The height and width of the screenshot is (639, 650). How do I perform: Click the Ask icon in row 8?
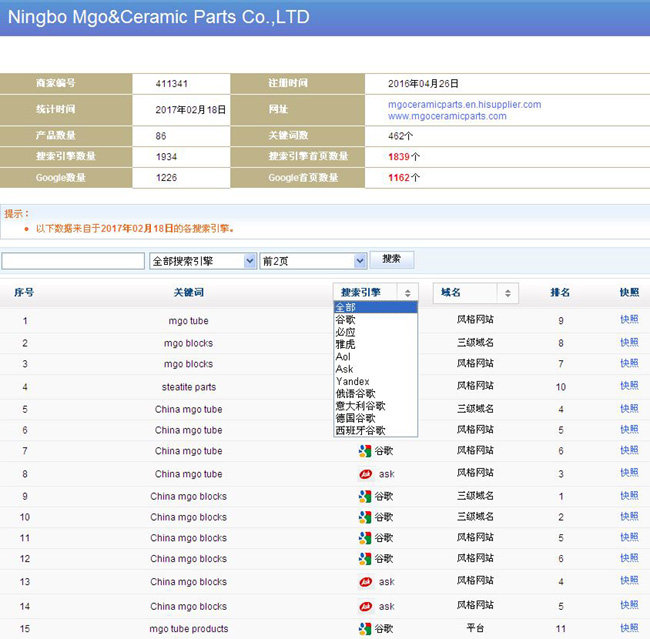point(365,474)
